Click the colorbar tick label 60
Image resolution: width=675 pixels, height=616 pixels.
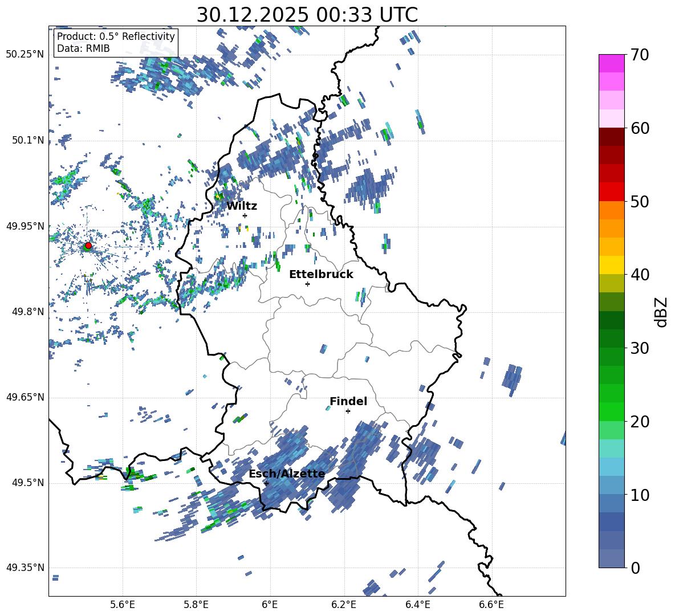[x=639, y=128]
